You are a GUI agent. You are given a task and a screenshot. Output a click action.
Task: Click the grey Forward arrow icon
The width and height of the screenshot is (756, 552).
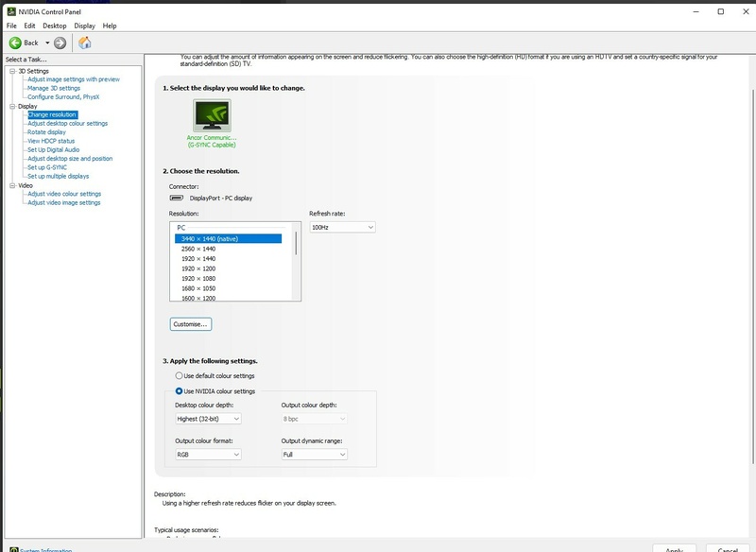tap(60, 43)
